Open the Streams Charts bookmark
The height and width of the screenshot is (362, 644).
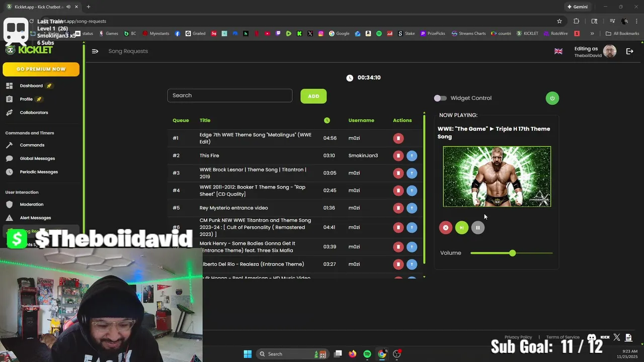[x=469, y=34]
